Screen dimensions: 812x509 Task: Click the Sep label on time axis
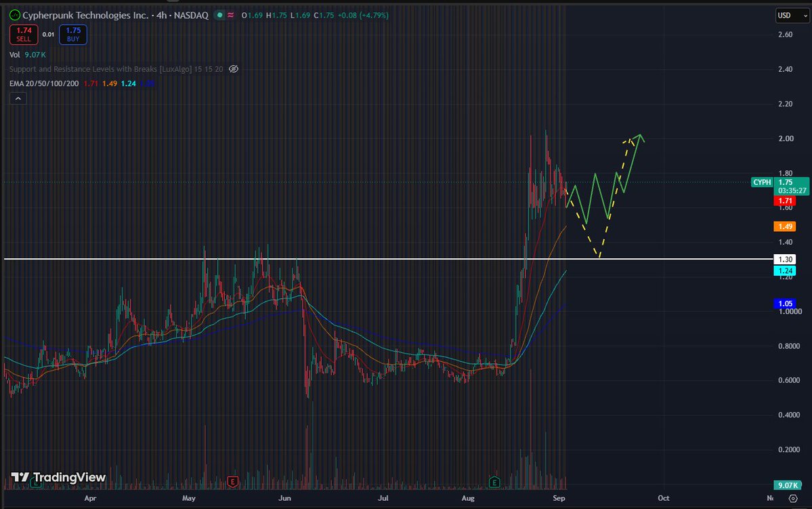point(559,498)
